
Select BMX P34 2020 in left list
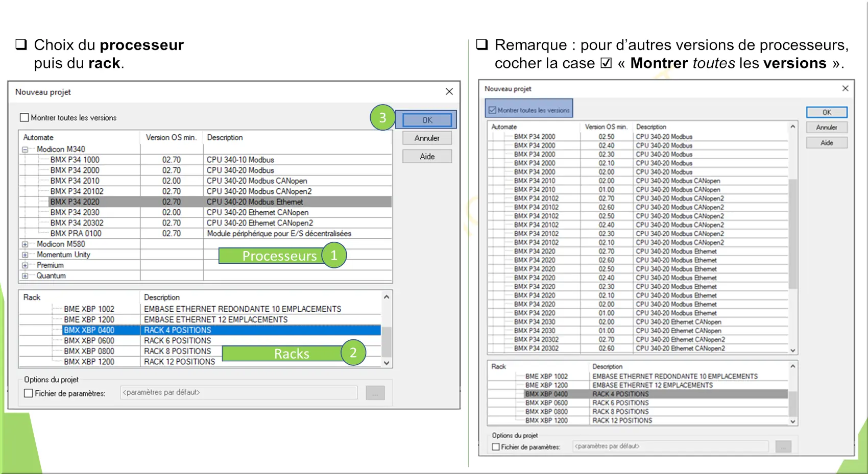(75, 202)
